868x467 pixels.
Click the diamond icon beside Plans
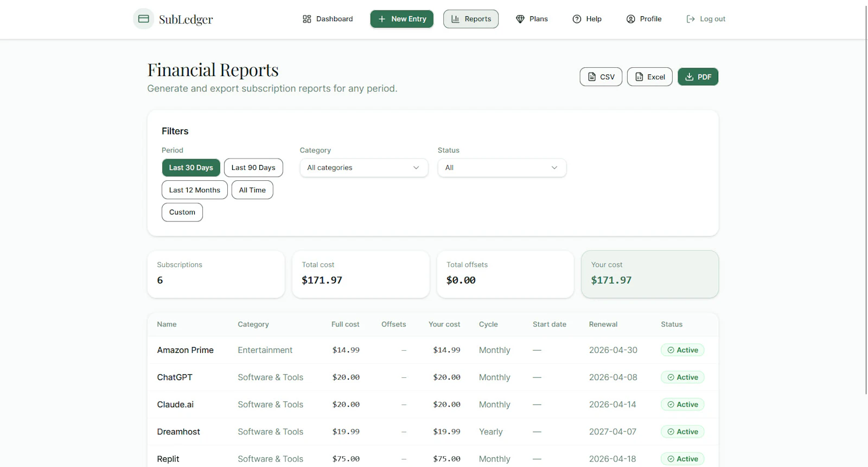(520, 19)
